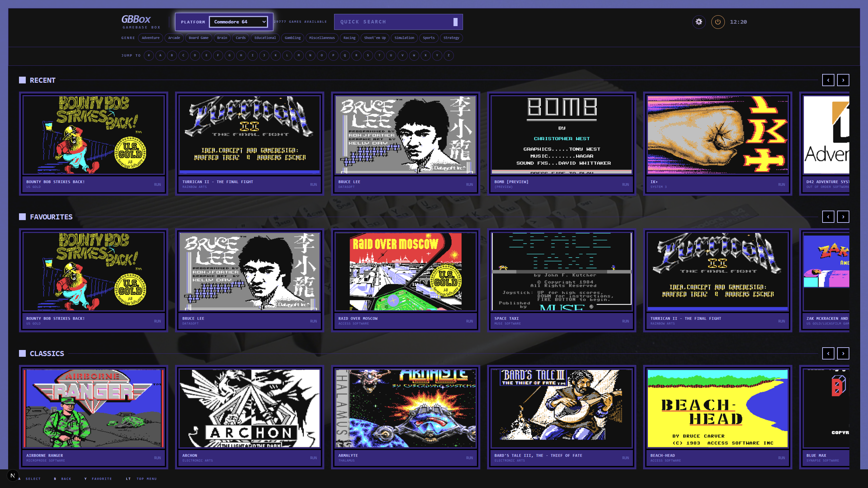Run Turrican II in Favourites
Viewport: 868px width, 488px height.
tap(782, 321)
